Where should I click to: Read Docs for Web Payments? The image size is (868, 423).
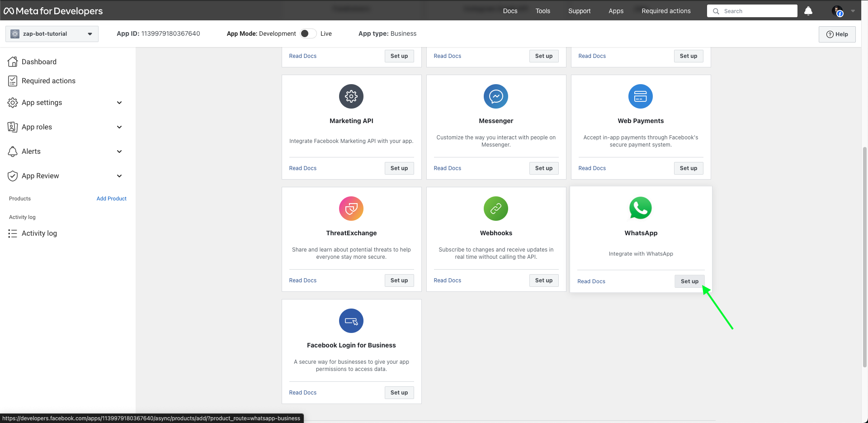[x=592, y=168]
